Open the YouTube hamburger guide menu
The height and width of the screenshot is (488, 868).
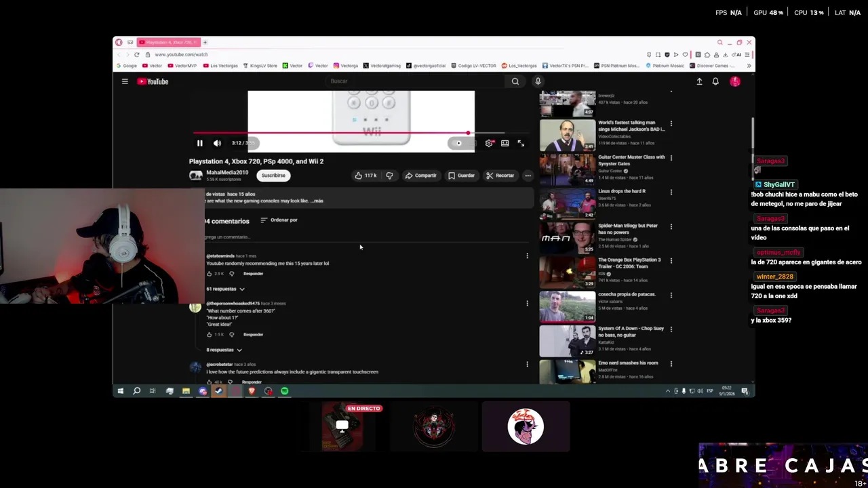[125, 81]
